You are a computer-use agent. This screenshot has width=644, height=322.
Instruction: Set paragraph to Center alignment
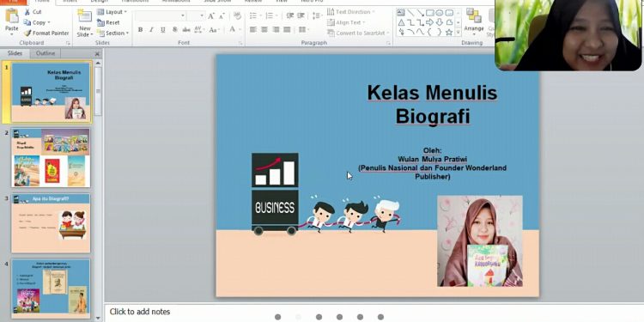point(264,29)
